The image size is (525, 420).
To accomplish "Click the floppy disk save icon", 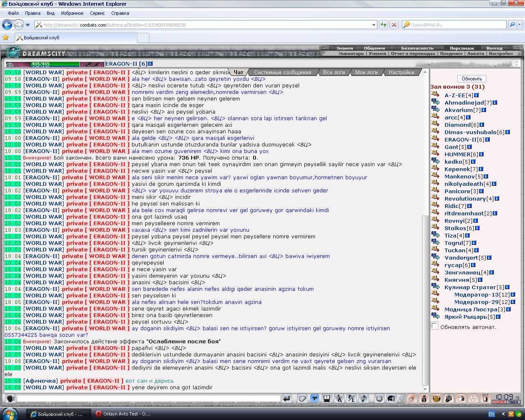I will coord(327,398).
